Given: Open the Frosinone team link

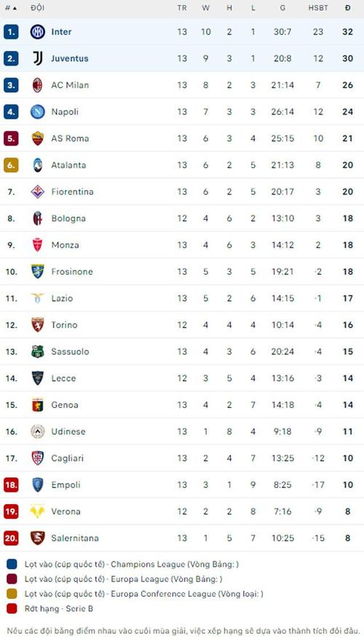Looking at the screenshot, I should (72, 272).
